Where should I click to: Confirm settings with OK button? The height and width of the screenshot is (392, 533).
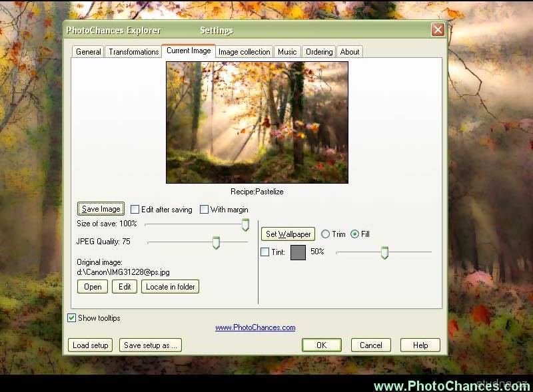pyautogui.click(x=322, y=345)
